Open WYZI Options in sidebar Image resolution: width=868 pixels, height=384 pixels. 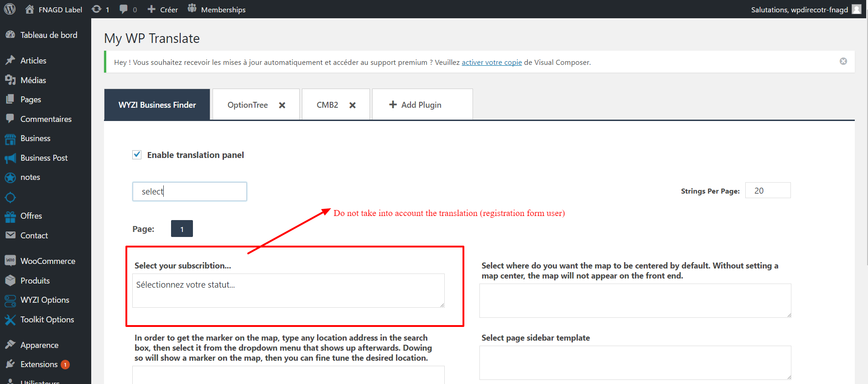(x=45, y=300)
